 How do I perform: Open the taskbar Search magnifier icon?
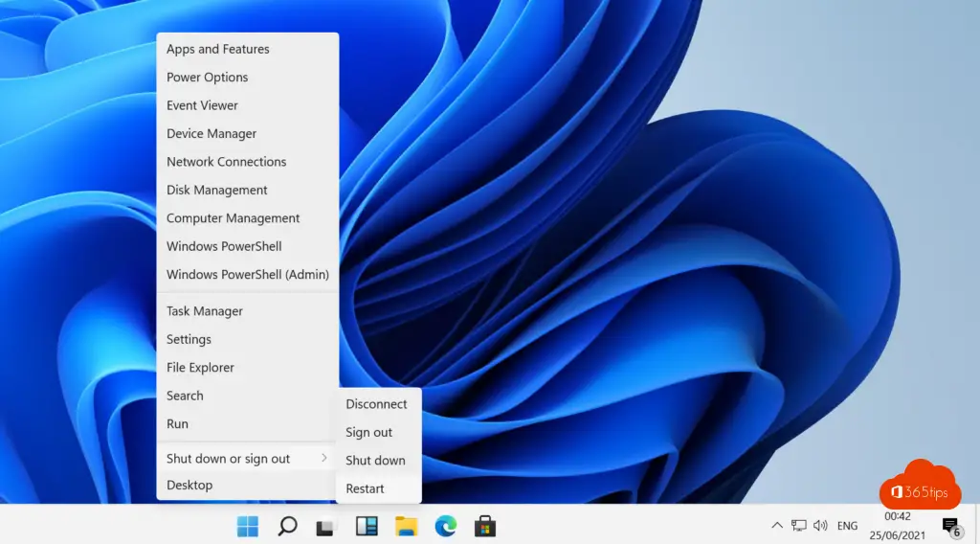coord(287,526)
